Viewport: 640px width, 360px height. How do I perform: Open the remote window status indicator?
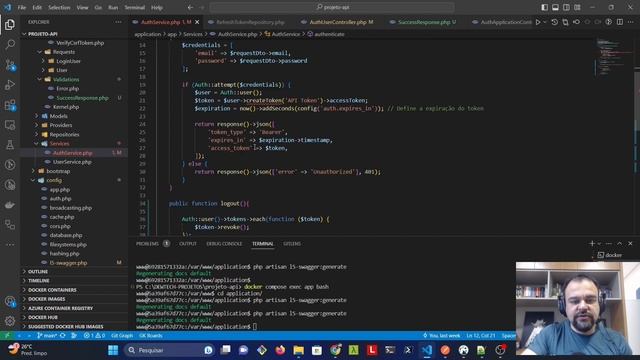[x=7, y=336]
